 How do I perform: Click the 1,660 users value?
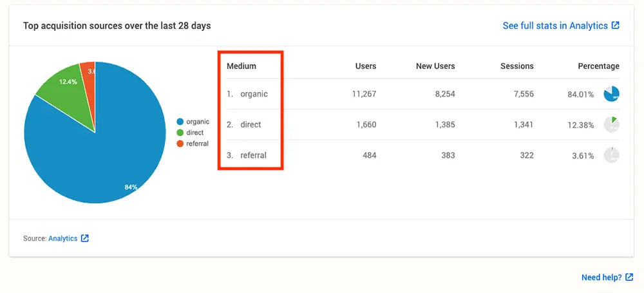(x=366, y=124)
